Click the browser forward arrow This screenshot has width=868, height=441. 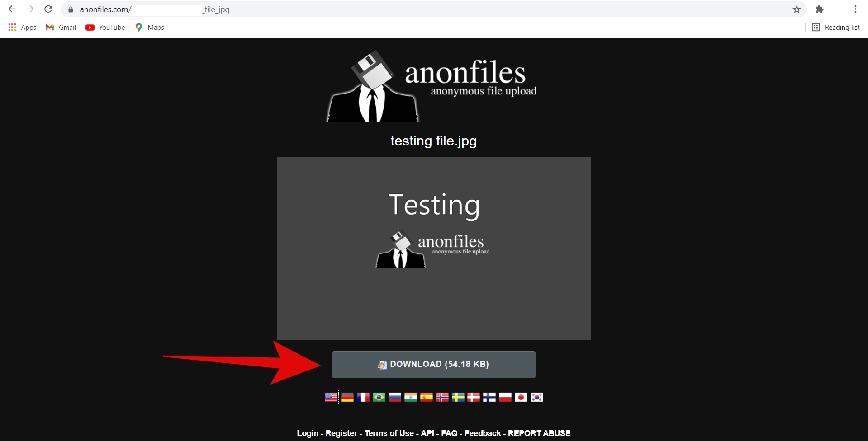[x=30, y=9]
